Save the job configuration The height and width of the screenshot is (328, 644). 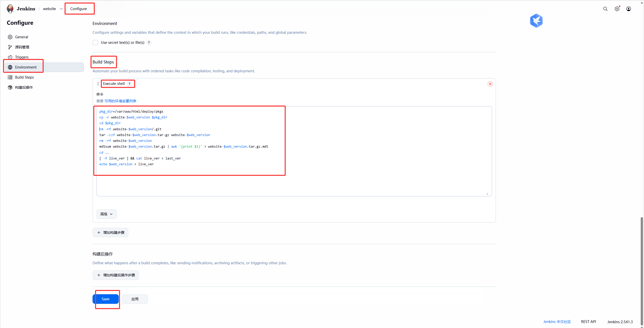tap(105, 299)
